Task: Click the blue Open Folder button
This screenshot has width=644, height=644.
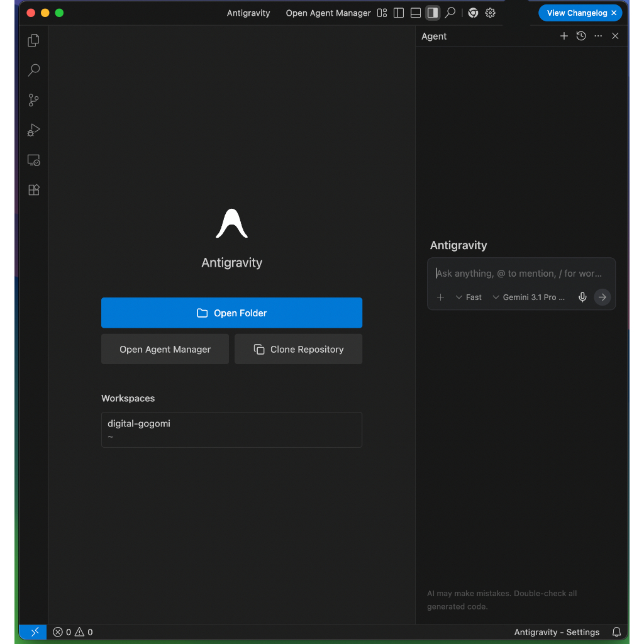Action: click(x=231, y=313)
